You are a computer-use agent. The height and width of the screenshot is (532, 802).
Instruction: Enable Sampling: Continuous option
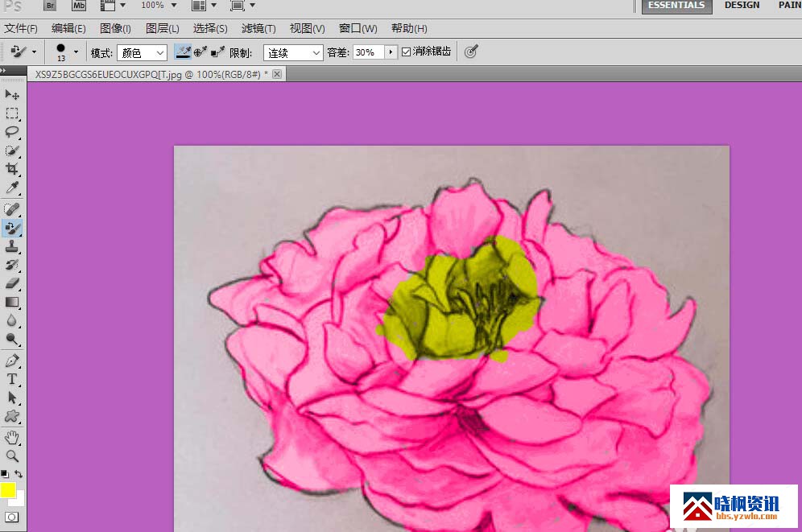[183, 52]
